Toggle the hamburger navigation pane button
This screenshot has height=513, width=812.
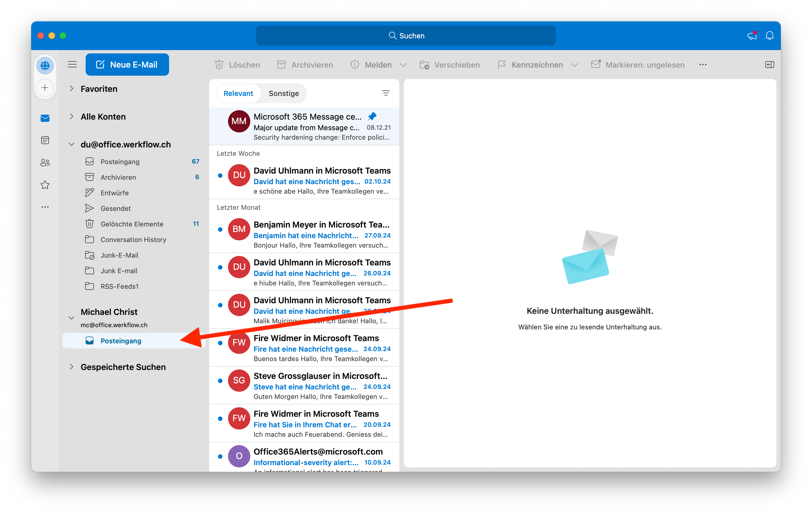coord(72,65)
